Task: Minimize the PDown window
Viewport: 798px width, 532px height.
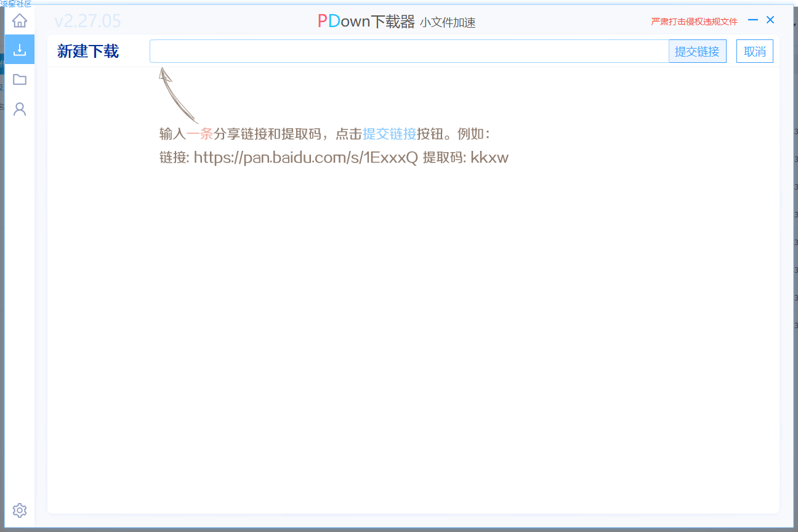Action: tap(752, 20)
